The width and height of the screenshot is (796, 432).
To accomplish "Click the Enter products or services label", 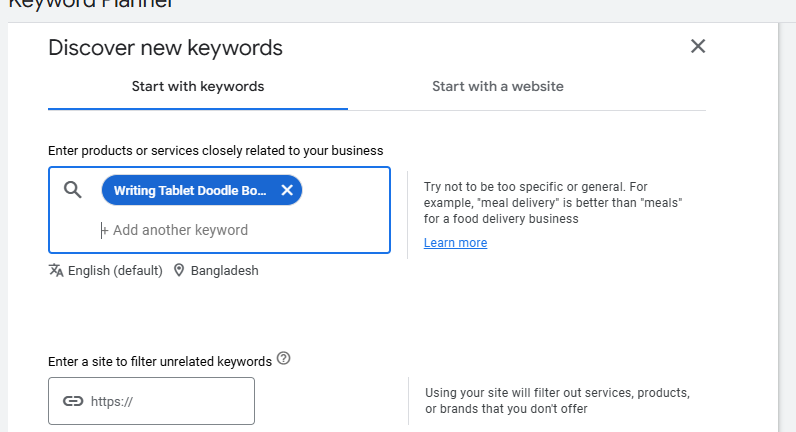I will click(x=216, y=151).
